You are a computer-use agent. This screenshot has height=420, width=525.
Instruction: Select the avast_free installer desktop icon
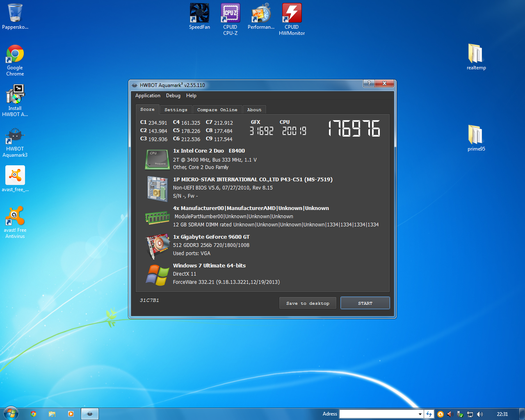(x=15, y=179)
